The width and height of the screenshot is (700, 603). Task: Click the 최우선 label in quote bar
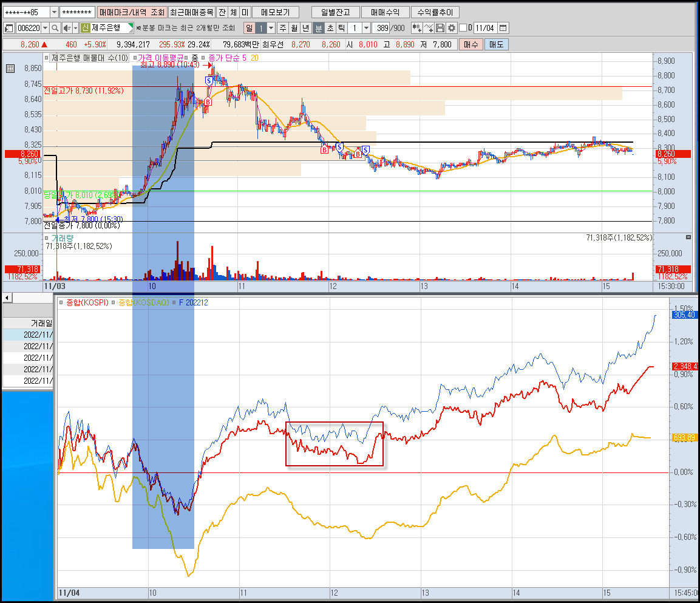[273, 45]
